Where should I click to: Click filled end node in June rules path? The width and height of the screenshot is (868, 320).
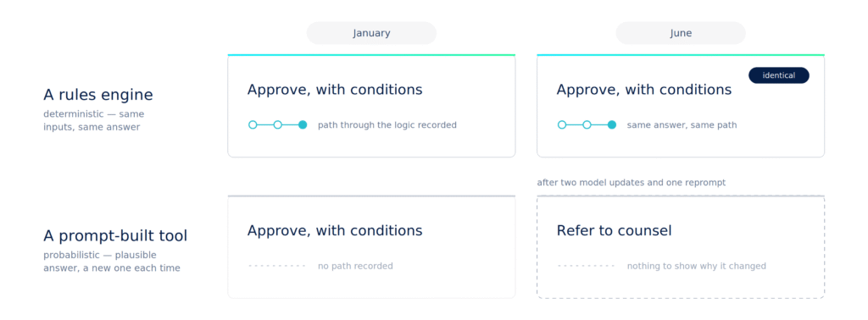point(612,125)
